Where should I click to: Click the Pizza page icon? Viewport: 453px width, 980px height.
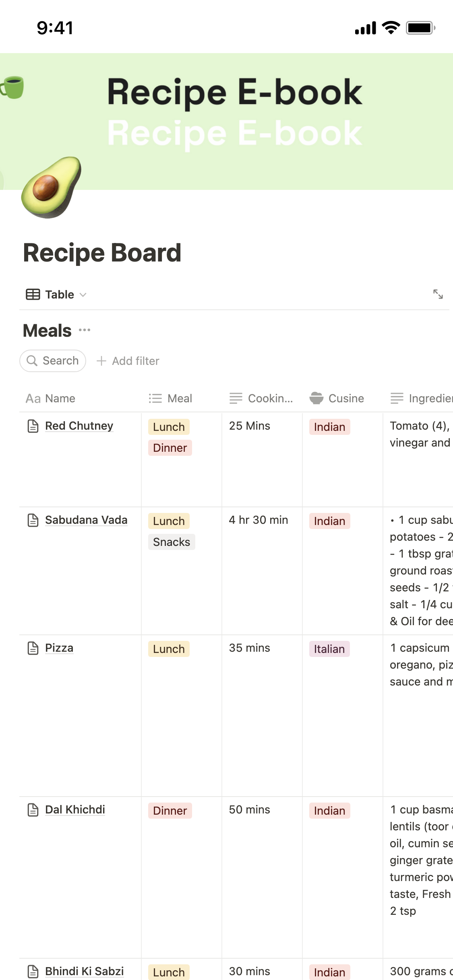(33, 648)
